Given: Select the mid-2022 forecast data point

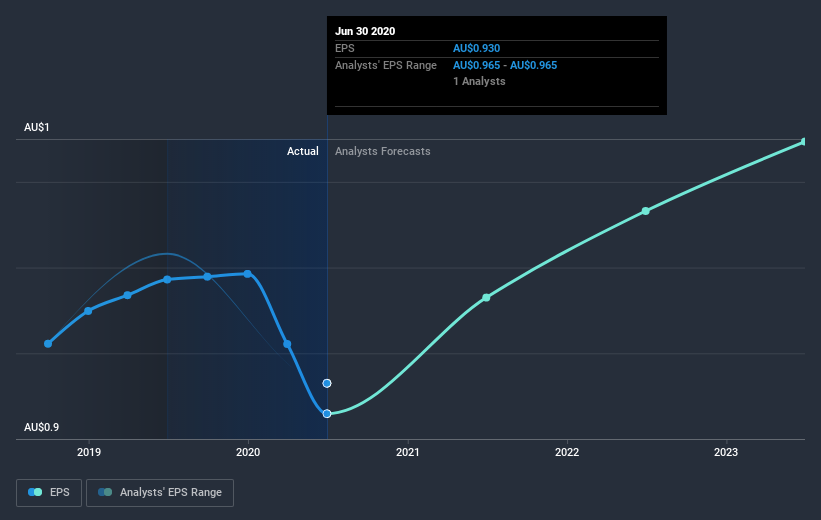Looking at the screenshot, I should (646, 211).
